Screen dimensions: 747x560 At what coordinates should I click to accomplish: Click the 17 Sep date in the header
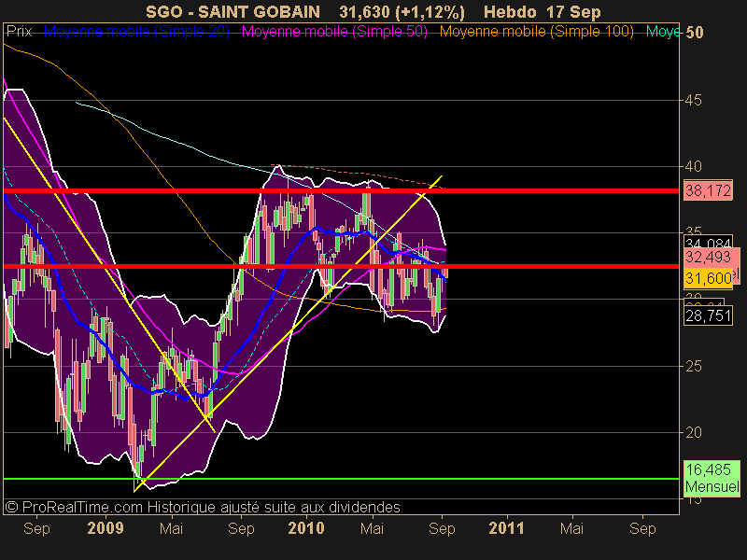coord(573,12)
